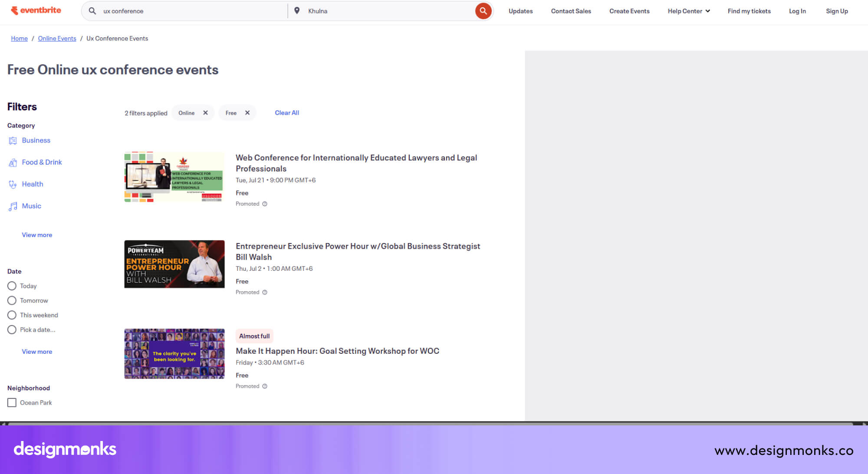The width and height of the screenshot is (868, 474).
Task: Expand more date options with View more
Action: 37,352
